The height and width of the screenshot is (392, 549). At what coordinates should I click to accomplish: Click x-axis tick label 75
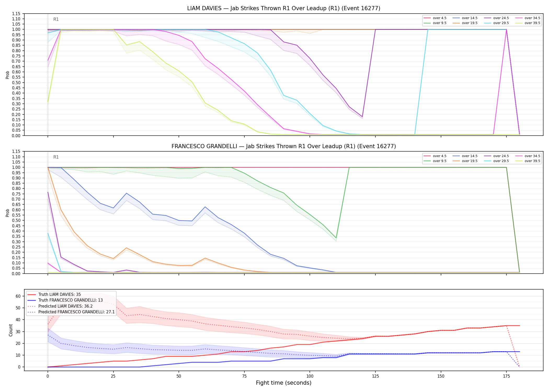coord(244,376)
